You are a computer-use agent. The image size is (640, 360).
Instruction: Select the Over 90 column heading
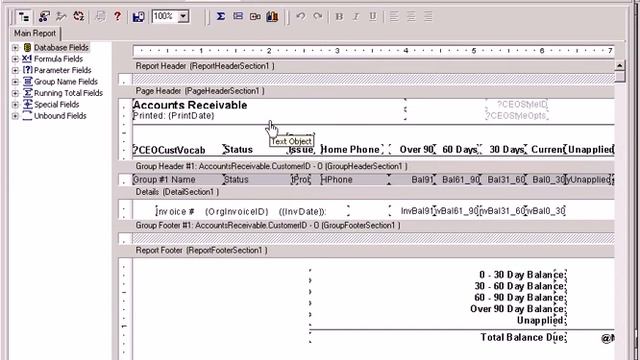[x=416, y=150]
